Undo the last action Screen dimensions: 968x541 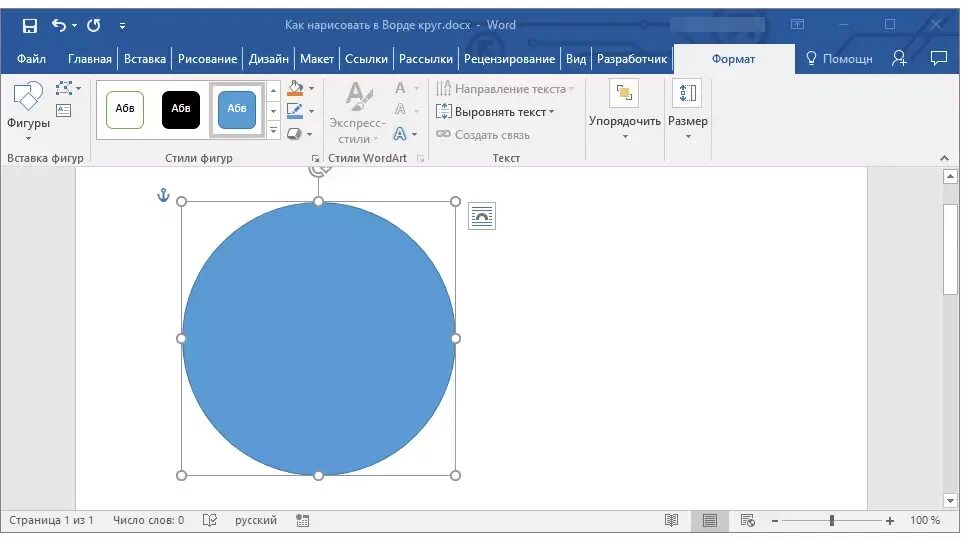59,25
